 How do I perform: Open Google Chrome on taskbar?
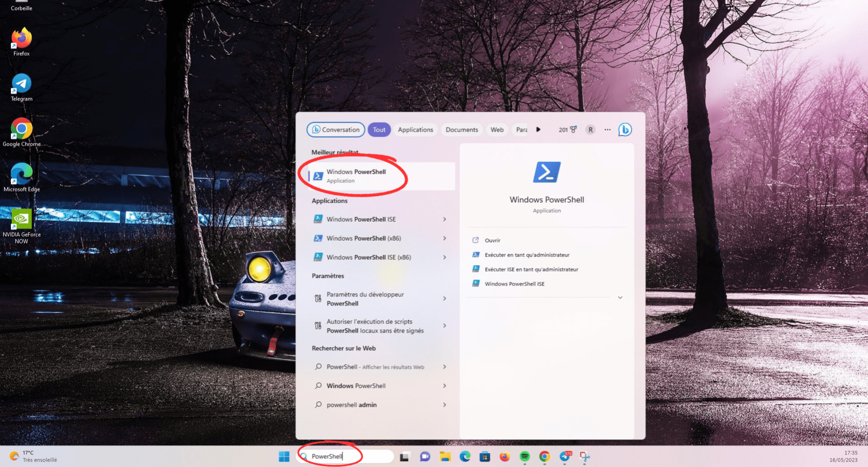pyautogui.click(x=544, y=457)
